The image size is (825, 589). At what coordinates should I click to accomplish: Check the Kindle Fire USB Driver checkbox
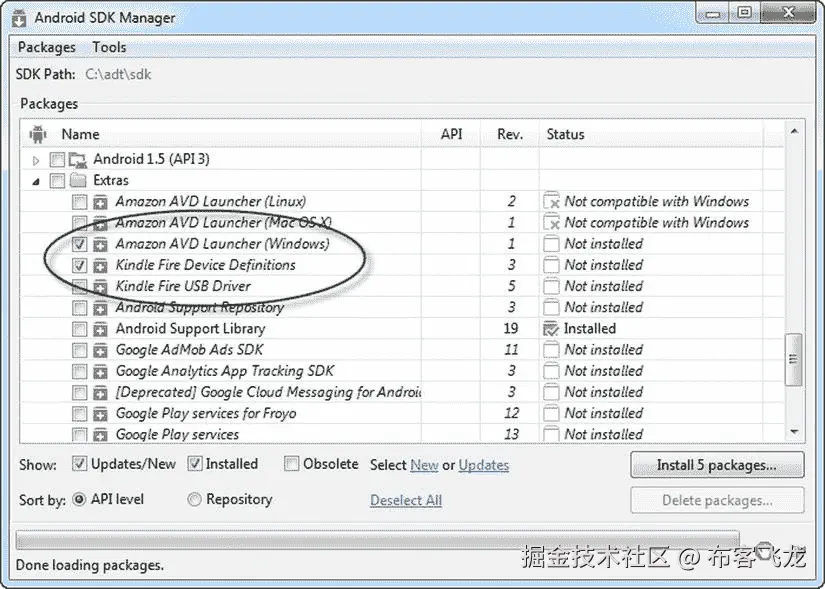click(x=79, y=286)
